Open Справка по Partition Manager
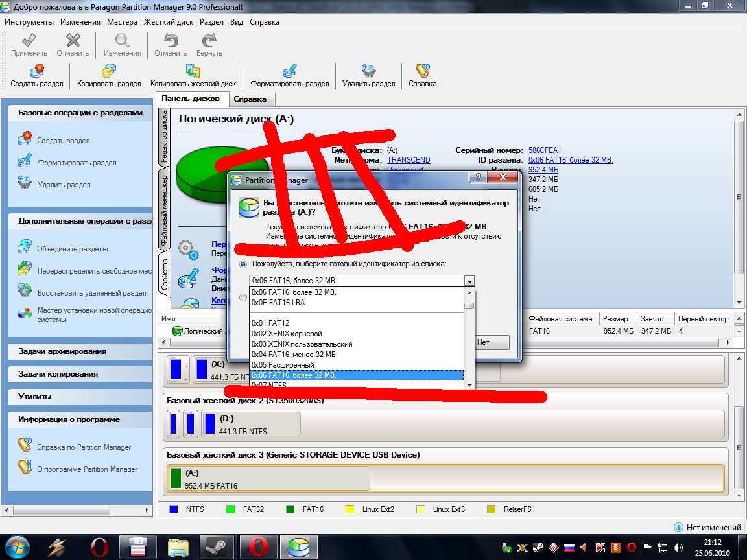The image size is (747, 560). (x=84, y=447)
